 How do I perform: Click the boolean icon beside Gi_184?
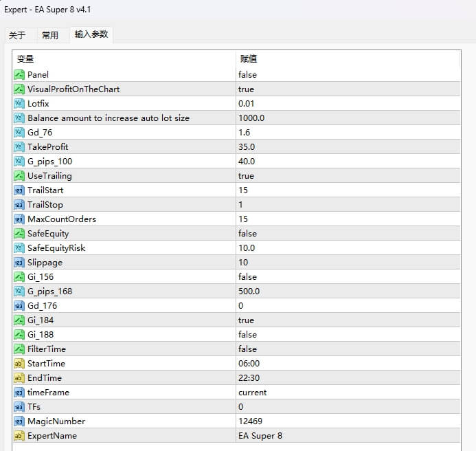pyautogui.click(x=19, y=320)
